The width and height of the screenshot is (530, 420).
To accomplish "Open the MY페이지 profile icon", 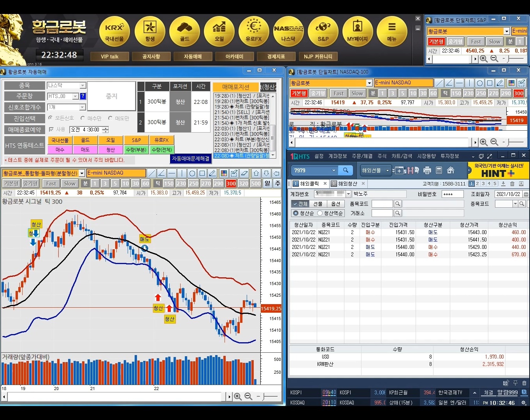I will [357, 32].
